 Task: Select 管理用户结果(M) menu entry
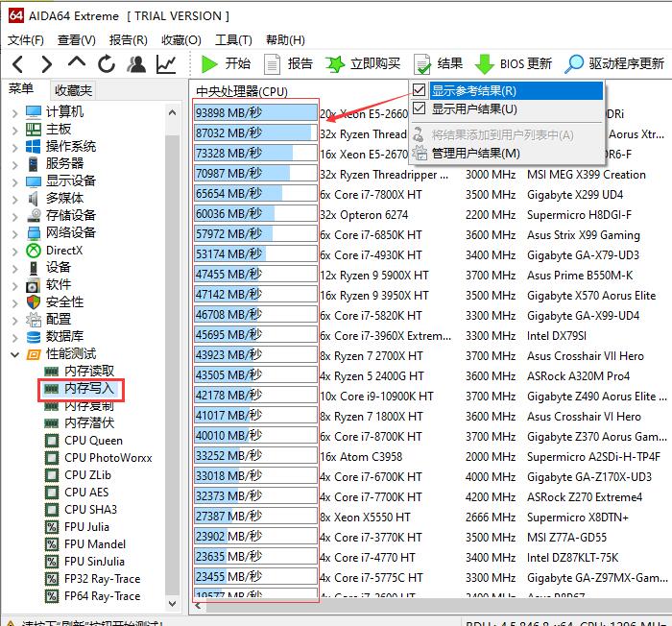click(475, 154)
